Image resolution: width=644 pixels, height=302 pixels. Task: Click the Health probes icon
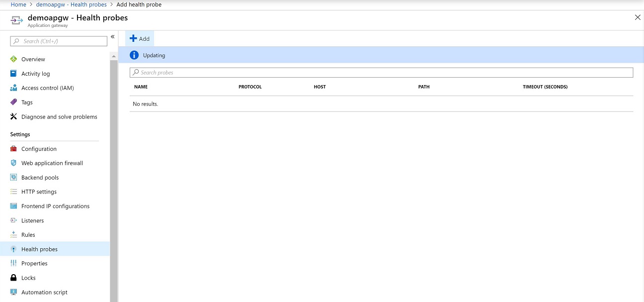point(13,249)
